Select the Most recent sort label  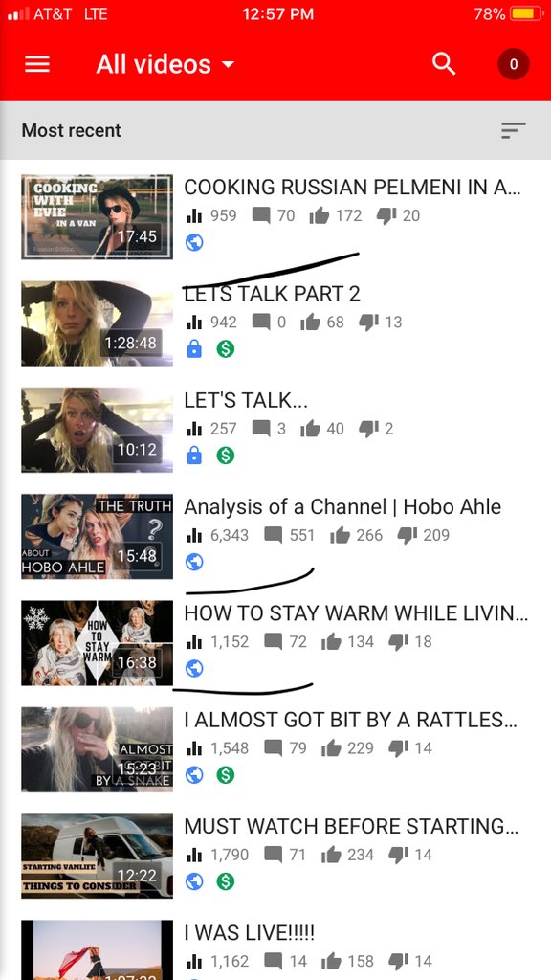71,130
